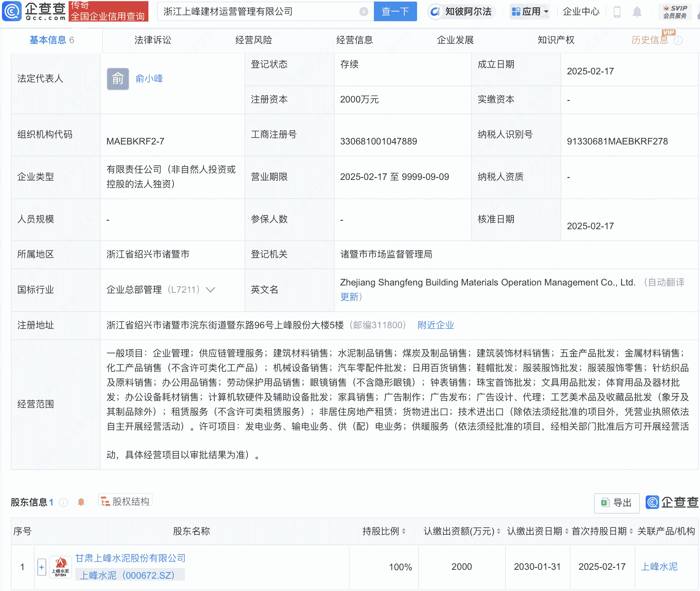
Task: Toggle sorting on 首次持股日期 column
Action: point(630,531)
